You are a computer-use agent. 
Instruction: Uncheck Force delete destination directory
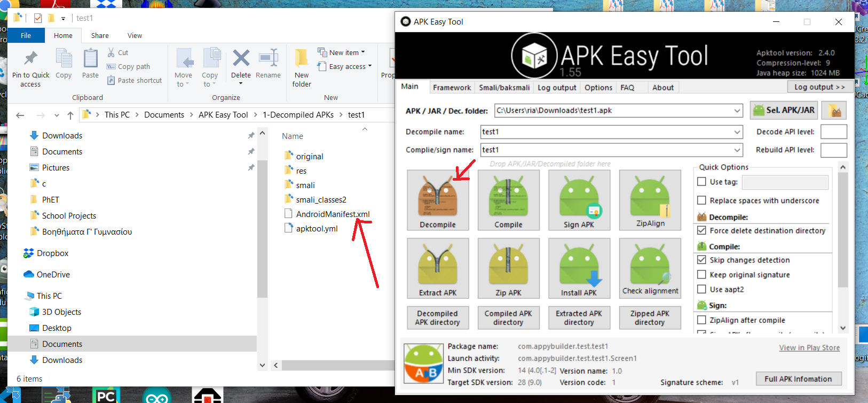[702, 230]
